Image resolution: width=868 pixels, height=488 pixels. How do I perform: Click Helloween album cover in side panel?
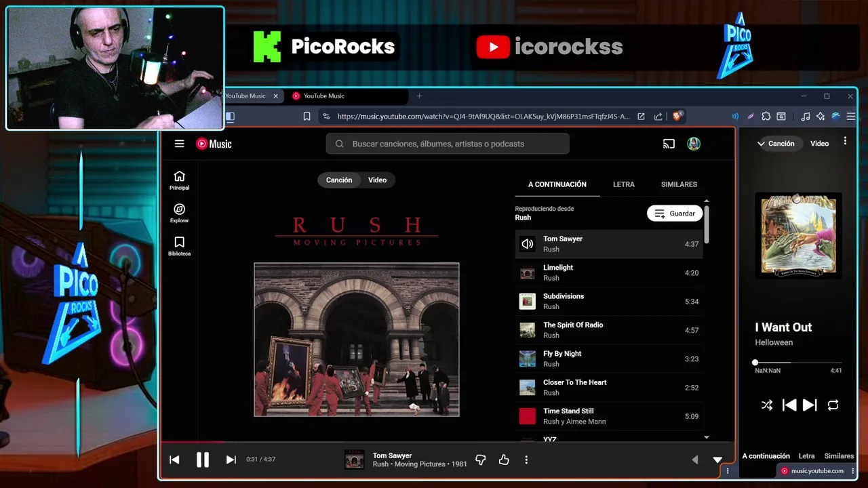[x=798, y=235]
